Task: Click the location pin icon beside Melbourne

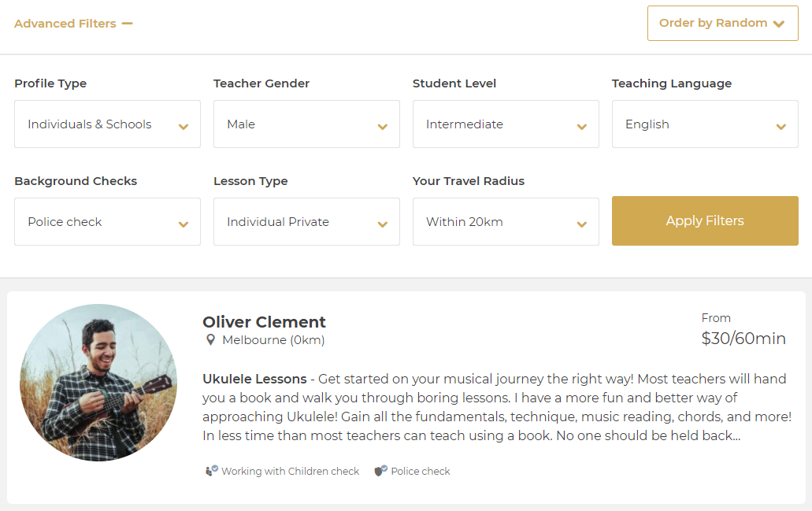Action: click(210, 339)
